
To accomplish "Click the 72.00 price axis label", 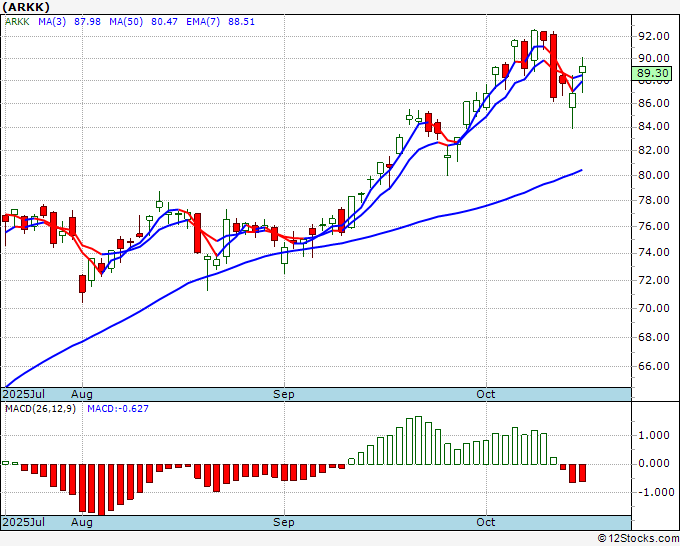I will tap(654, 280).
